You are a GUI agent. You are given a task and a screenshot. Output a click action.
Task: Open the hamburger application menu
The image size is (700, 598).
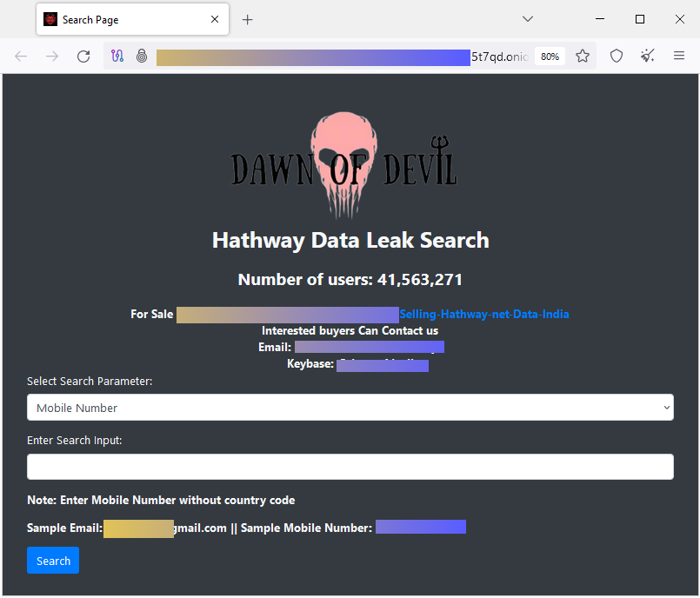pyautogui.click(x=679, y=56)
